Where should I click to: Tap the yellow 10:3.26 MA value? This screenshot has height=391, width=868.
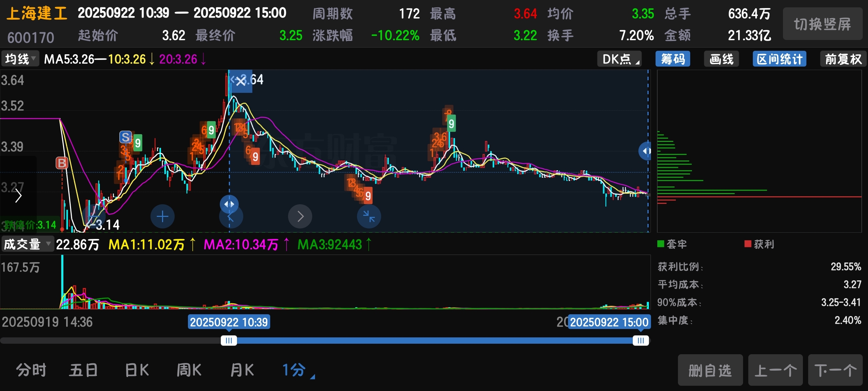click(127, 59)
